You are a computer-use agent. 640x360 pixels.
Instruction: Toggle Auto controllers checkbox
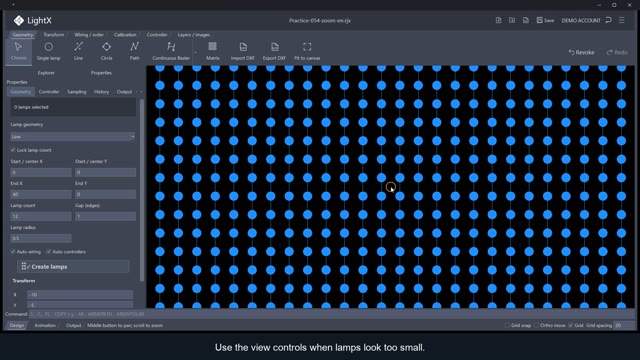coord(49,252)
